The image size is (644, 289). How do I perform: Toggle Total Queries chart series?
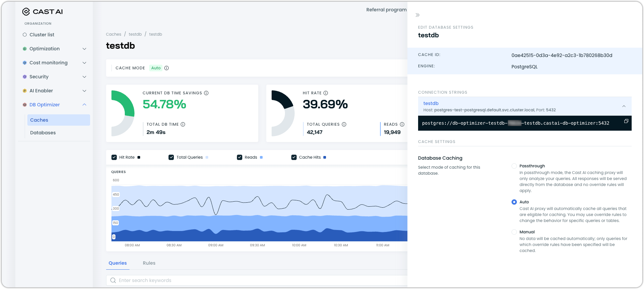click(x=171, y=157)
